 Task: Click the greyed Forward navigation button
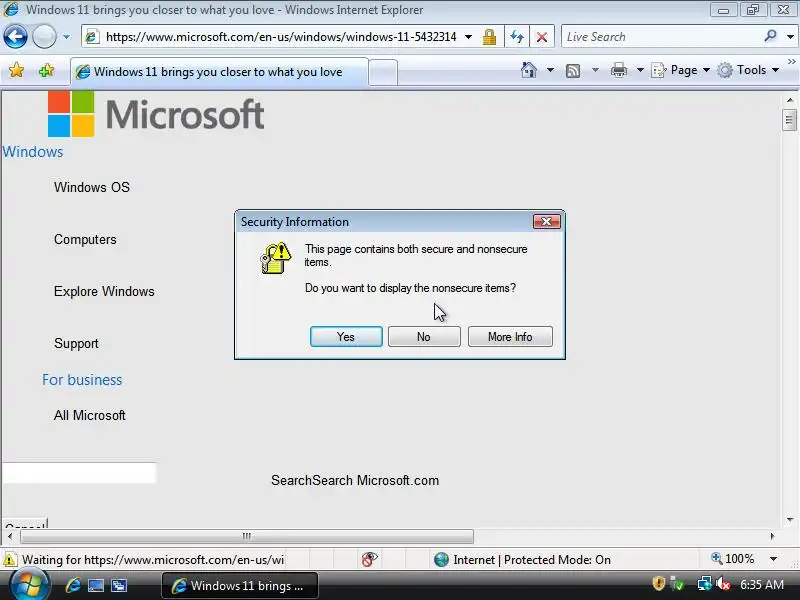click(44, 37)
